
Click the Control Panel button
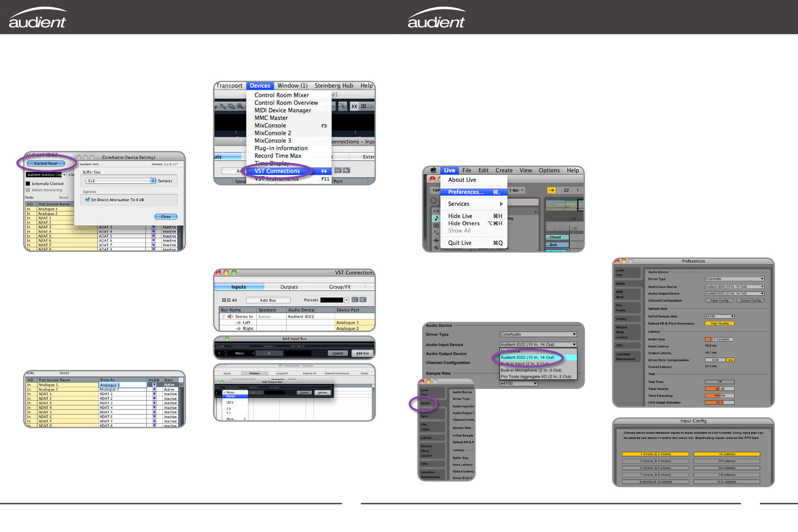coord(46,163)
